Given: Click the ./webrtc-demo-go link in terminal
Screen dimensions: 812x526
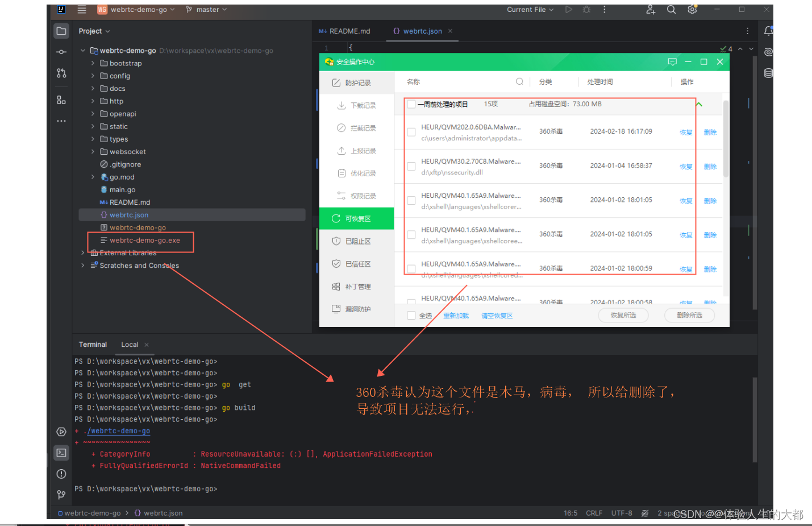Looking at the screenshot, I should pyautogui.click(x=119, y=431).
